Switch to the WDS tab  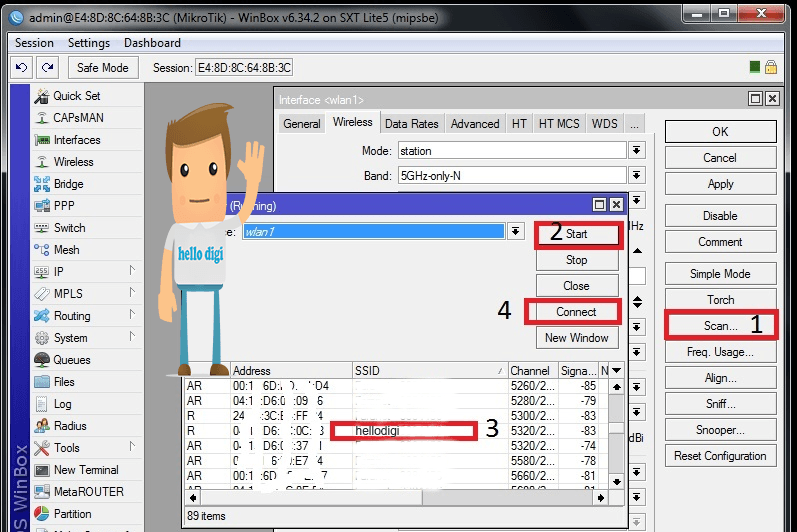(604, 124)
